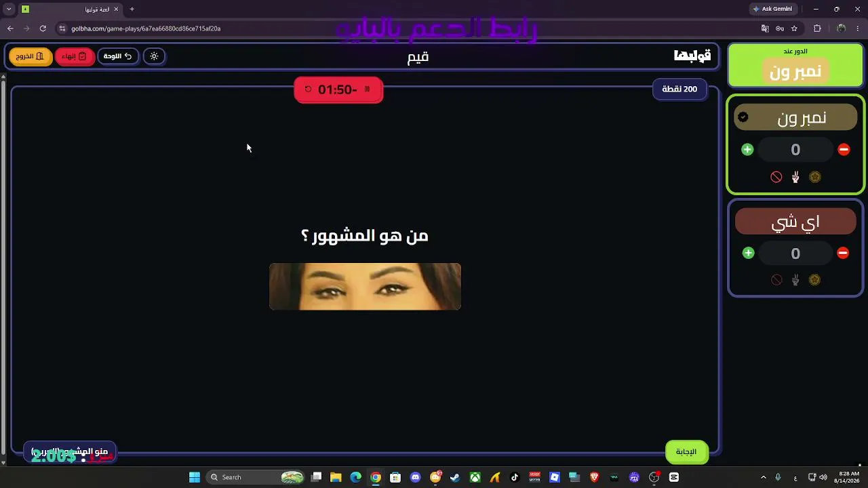The image size is (868, 488).
Task: Click the gold star lifeline for اي شي
Action: coord(815,280)
